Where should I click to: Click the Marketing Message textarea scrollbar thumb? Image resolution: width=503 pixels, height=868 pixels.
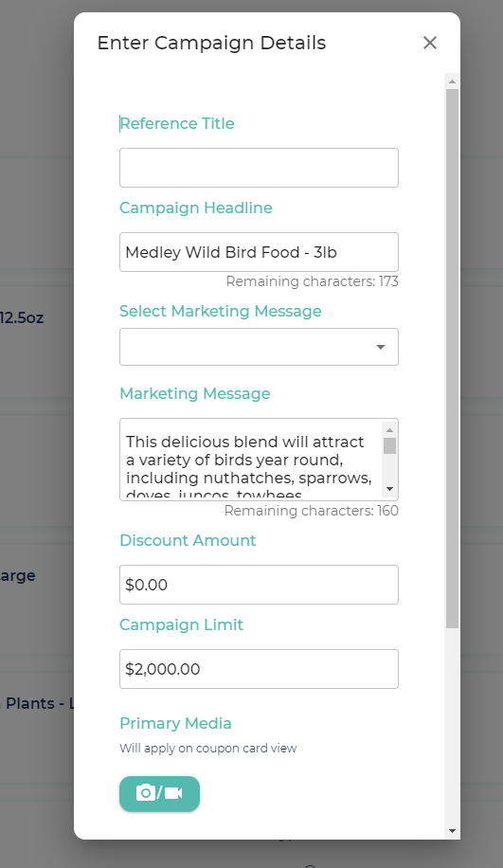click(389, 445)
